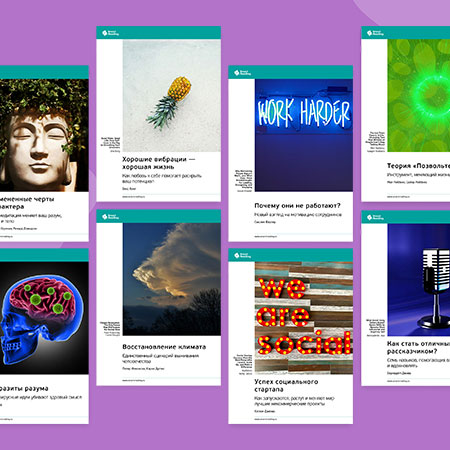Click the subtitle under 'Хорошие вибрации'
This screenshot has width=450, height=450.
pos(162,178)
